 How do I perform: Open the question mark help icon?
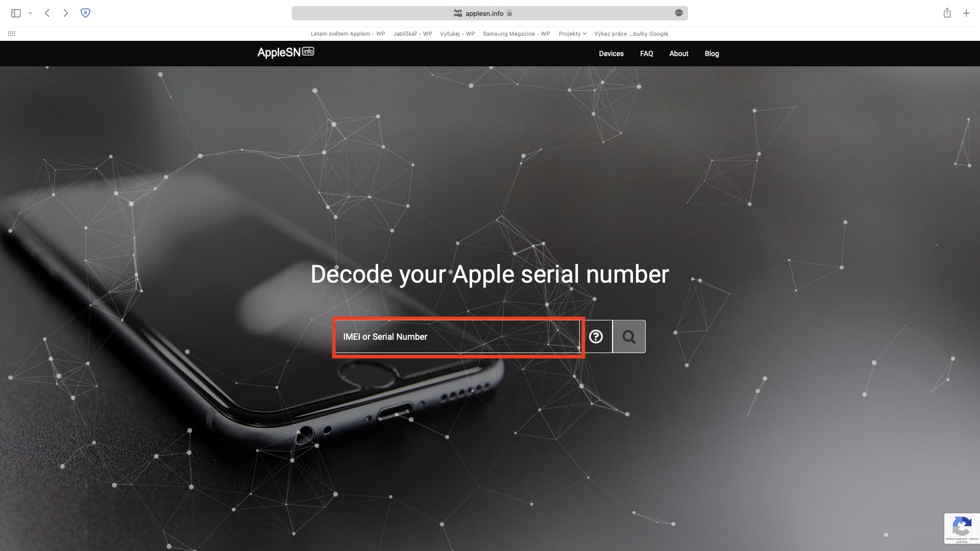596,337
